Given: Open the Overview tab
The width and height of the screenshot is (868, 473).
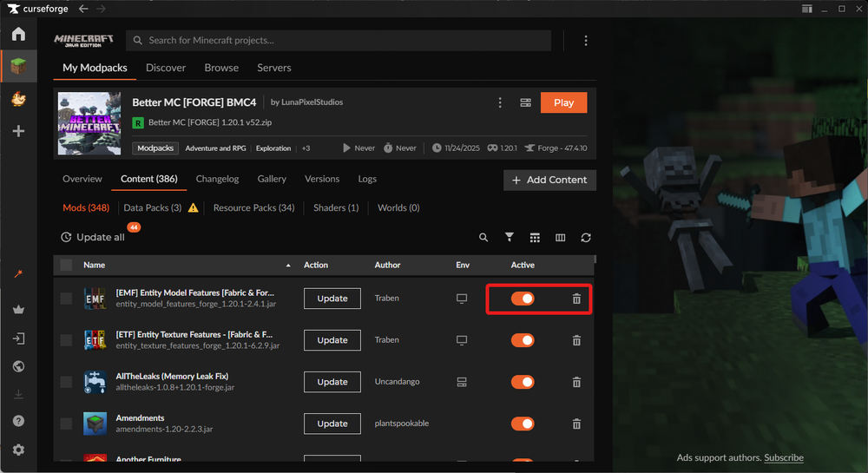Looking at the screenshot, I should click(x=82, y=180).
